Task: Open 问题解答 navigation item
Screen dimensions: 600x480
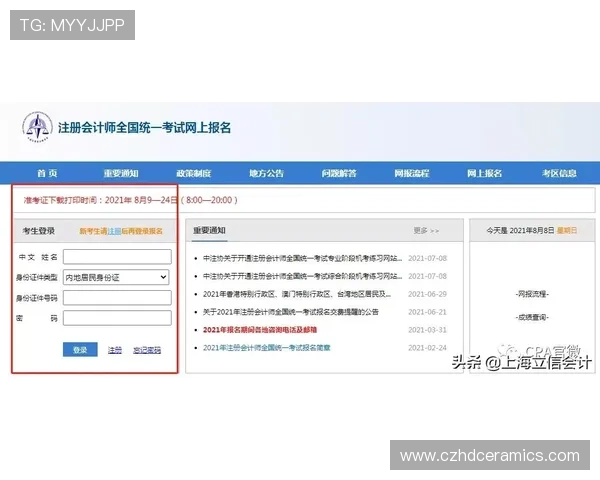Action: [x=339, y=173]
